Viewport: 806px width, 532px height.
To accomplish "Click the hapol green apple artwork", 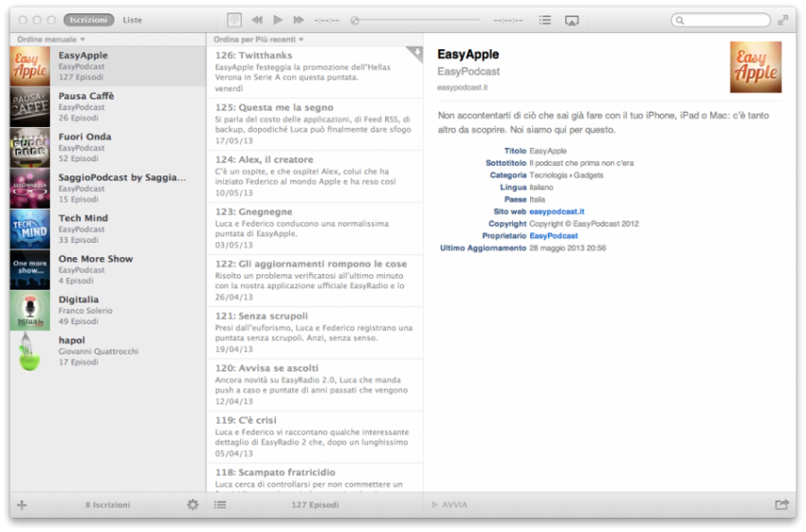I will tap(29, 351).
